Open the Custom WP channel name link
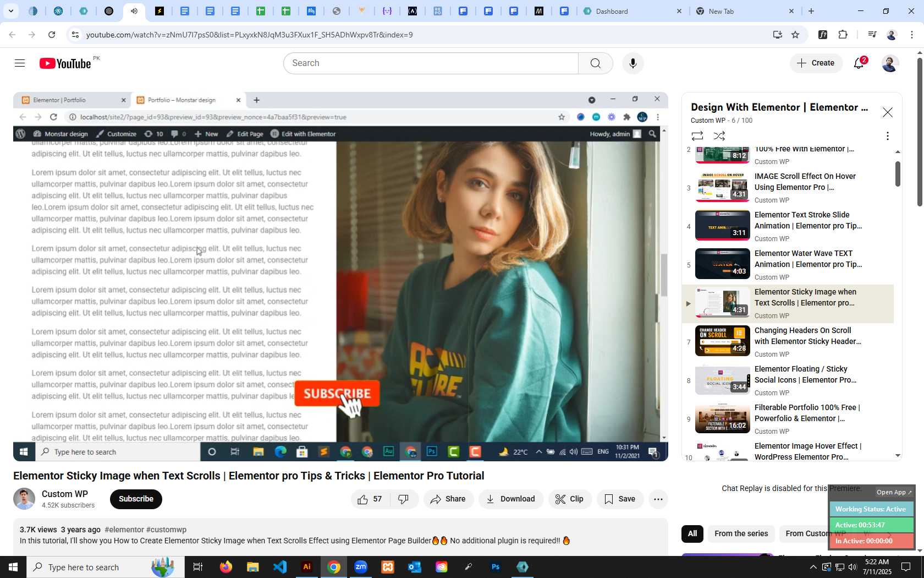924x578 pixels. (x=65, y=494)
